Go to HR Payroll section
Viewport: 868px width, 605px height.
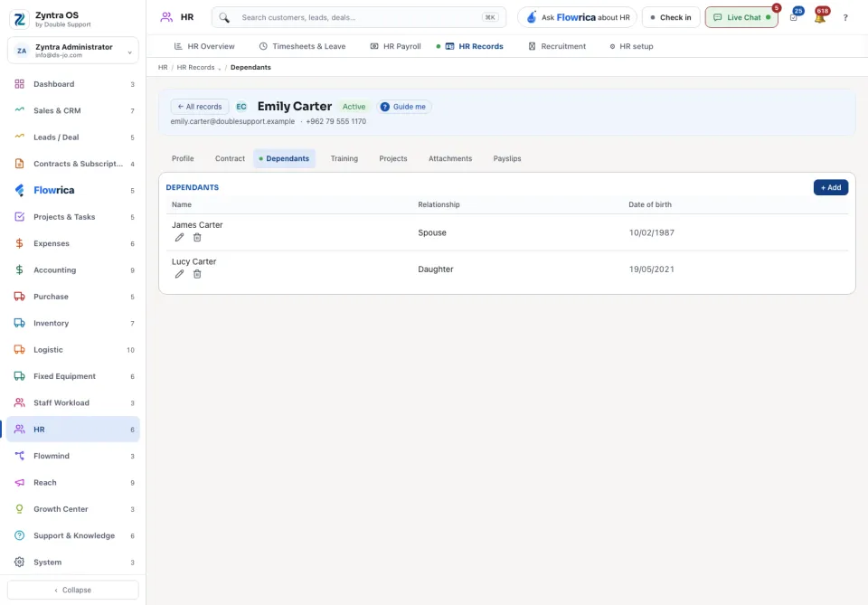(395, 46)
